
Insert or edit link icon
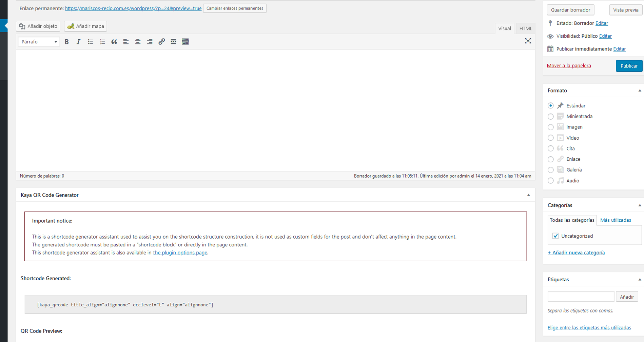click(161, 42)
